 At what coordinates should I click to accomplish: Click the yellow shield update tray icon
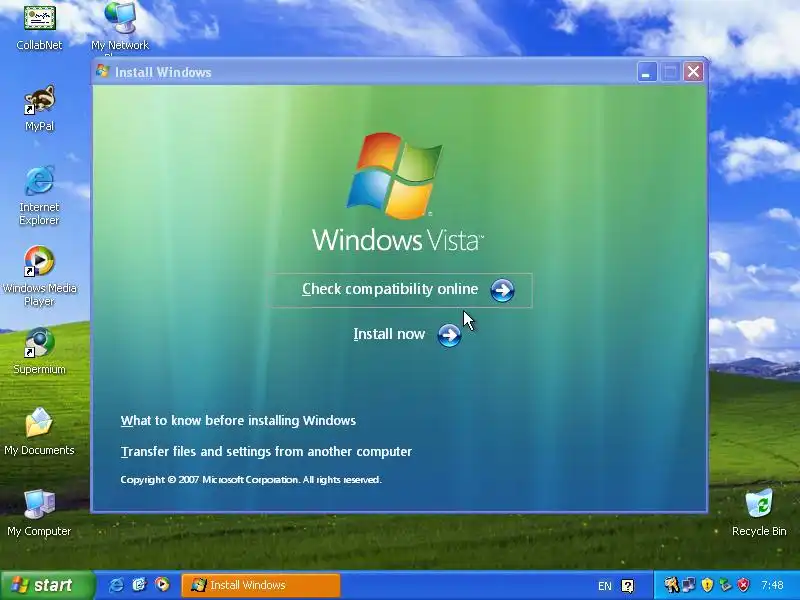[707, 585]
